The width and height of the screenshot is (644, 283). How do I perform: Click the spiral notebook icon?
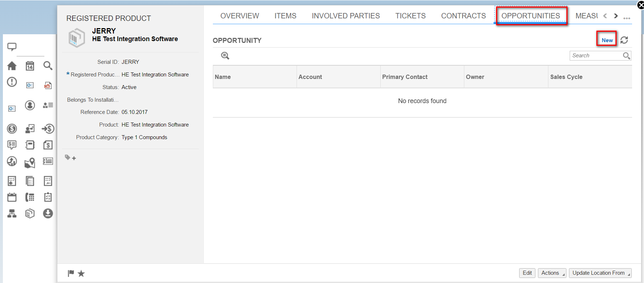click(x=30, y=145)
